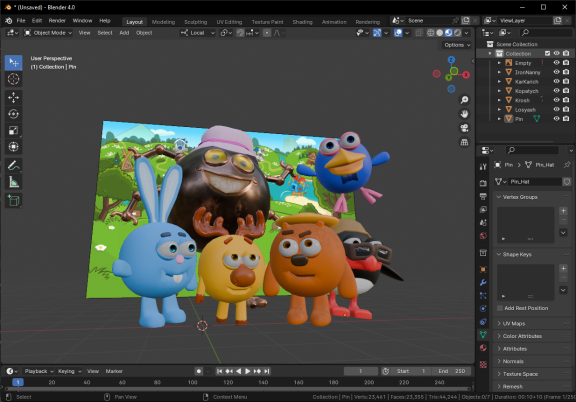This screenshot has width=576, height=402.
Task: Toggle eye visibility for Pin object
Action: tap(557, 119)
